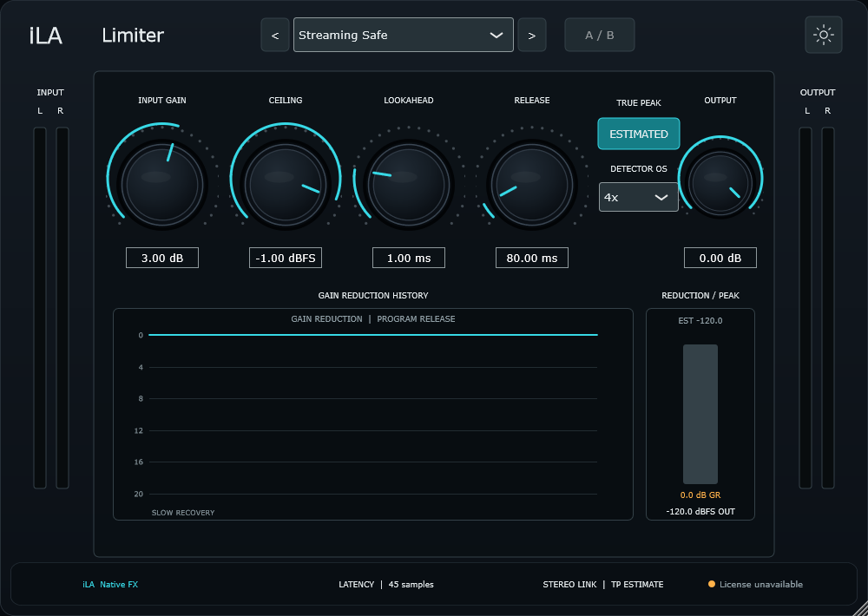Click the STEREO LINK status label

(569, 585)
